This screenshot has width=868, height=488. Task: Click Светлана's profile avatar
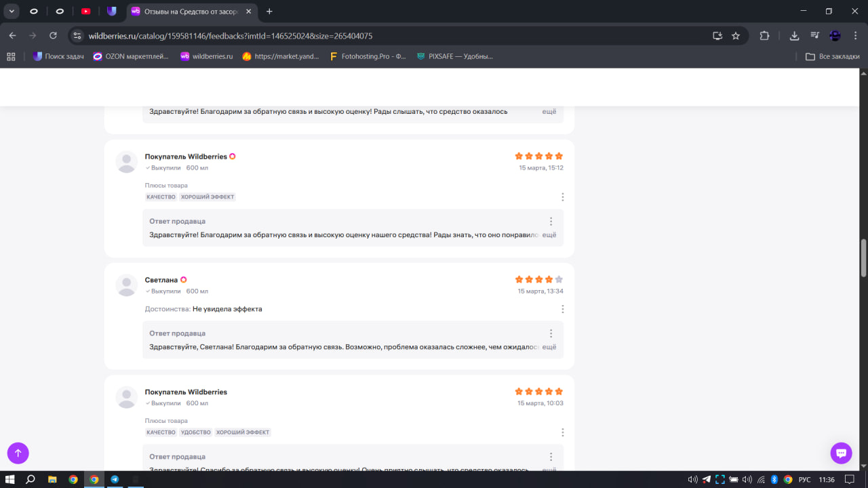tap(127, 285)
